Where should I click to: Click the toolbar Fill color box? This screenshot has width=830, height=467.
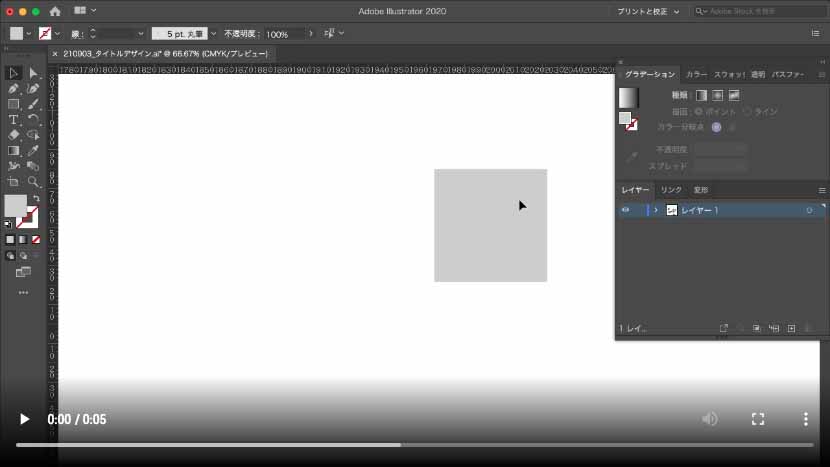click(15, 206)
